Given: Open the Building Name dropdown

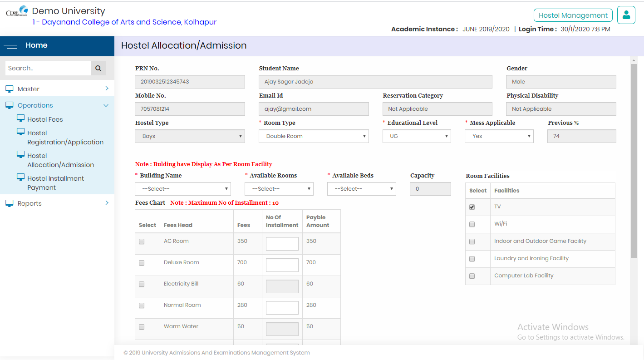Looking at the screenshot, I should pyautogui.click(x=182, y=188).
